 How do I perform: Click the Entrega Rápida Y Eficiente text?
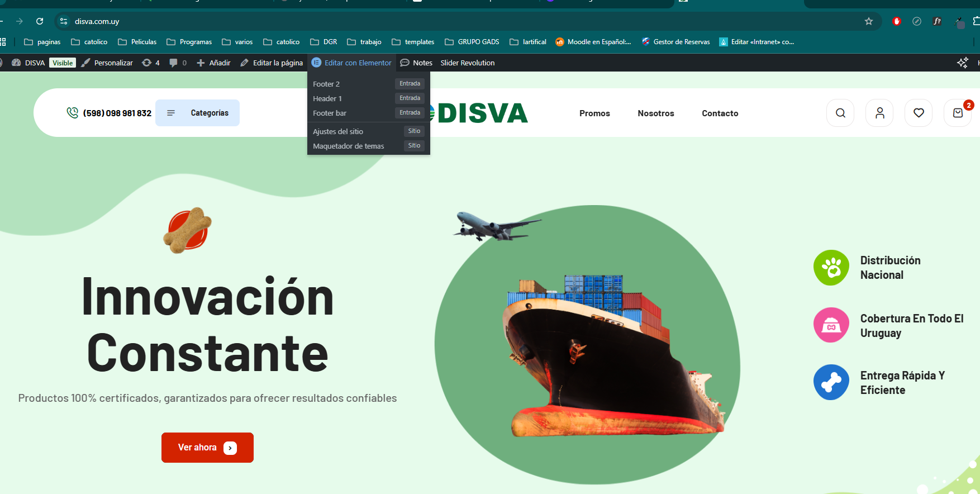902,383
